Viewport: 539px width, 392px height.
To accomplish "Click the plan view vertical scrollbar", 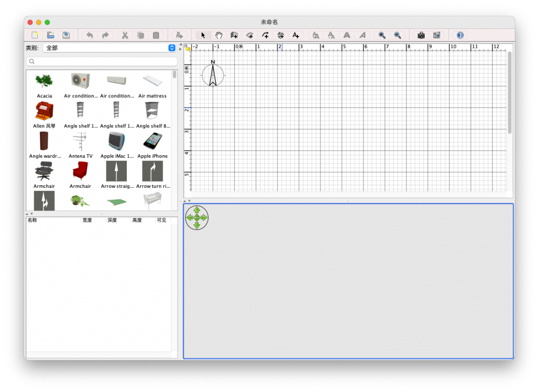I will (510, 92).
